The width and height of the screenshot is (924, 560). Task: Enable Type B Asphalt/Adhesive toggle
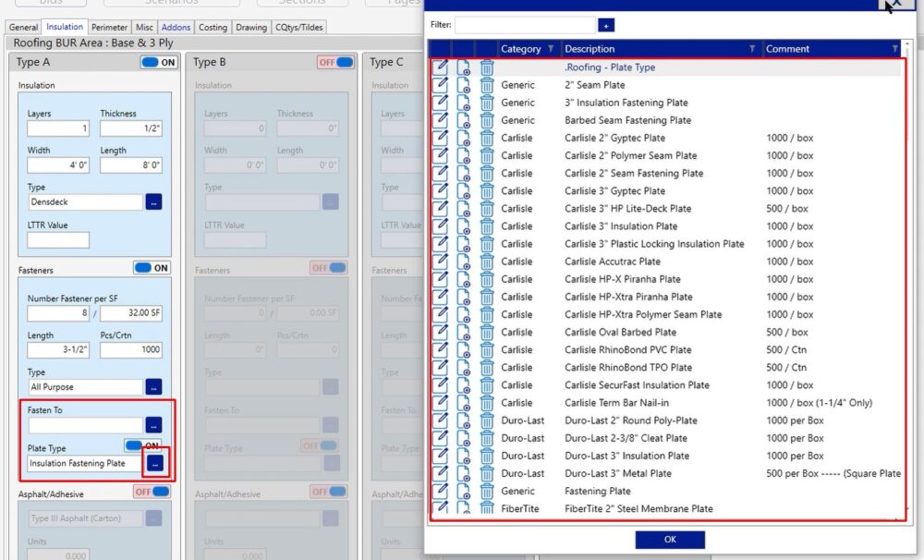[x=329, y=492]
